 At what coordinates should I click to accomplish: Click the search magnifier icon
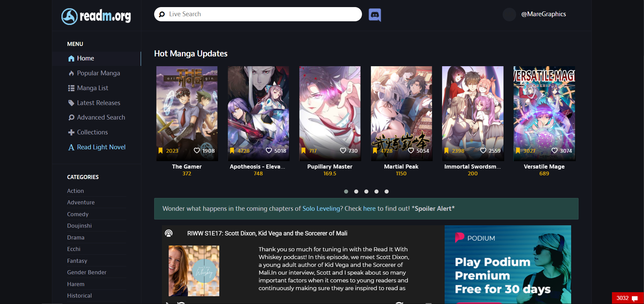coord(162,14)
